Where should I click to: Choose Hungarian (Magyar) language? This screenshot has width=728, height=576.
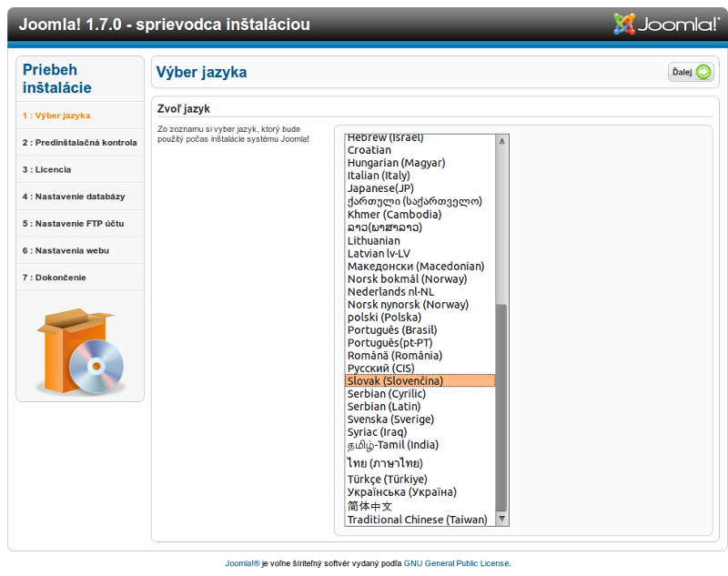click(420, 163)
